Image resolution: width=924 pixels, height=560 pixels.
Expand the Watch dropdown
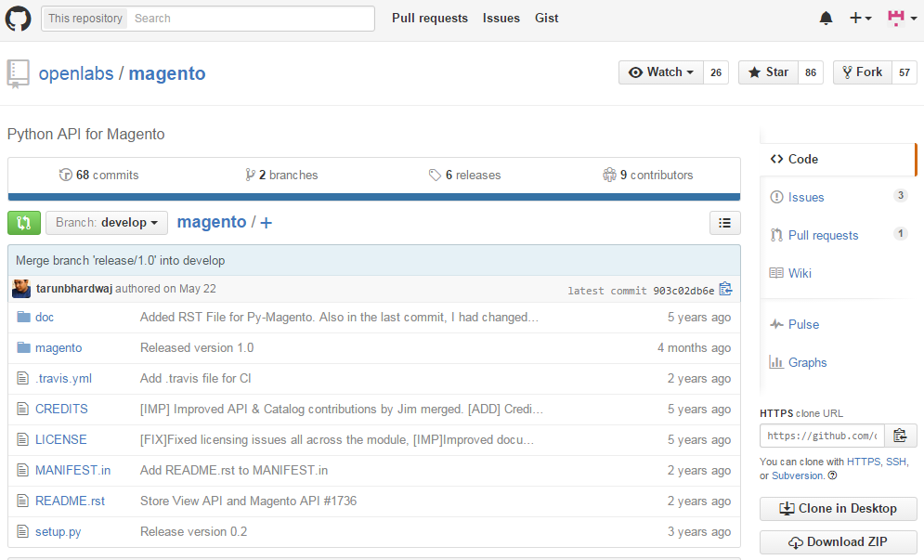(x=660, y=72)
